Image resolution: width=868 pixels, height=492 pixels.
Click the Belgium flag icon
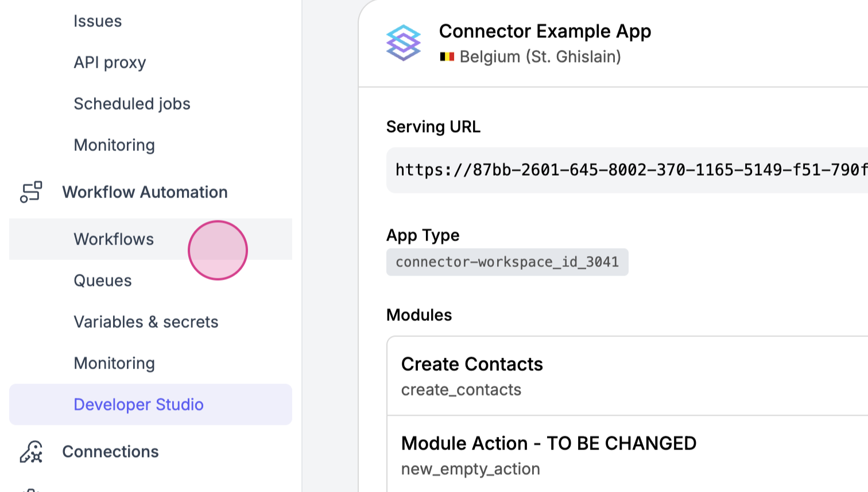(x=447, y=57)
